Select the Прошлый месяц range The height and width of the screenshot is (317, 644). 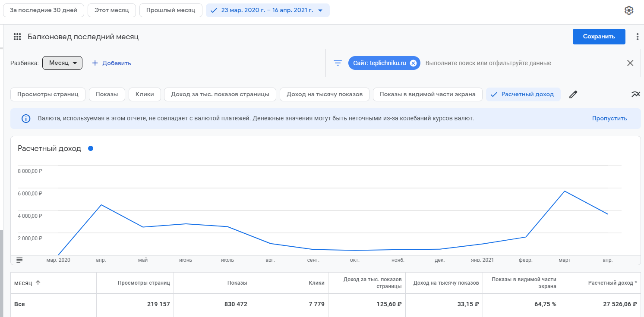pyautogui.click(x=170, y=10)
